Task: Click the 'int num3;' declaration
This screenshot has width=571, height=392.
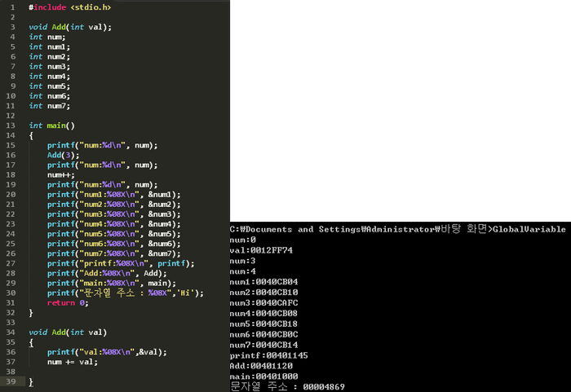Action: tap(50, 66)
